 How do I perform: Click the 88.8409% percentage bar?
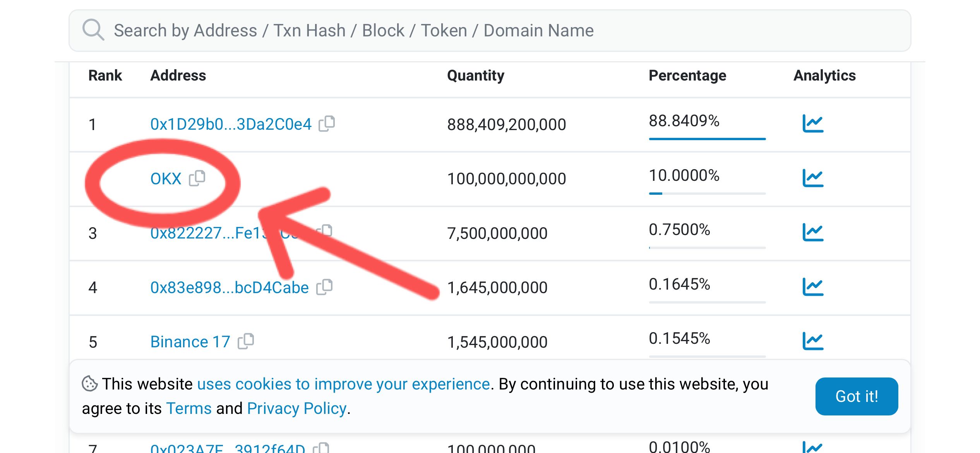707,138
